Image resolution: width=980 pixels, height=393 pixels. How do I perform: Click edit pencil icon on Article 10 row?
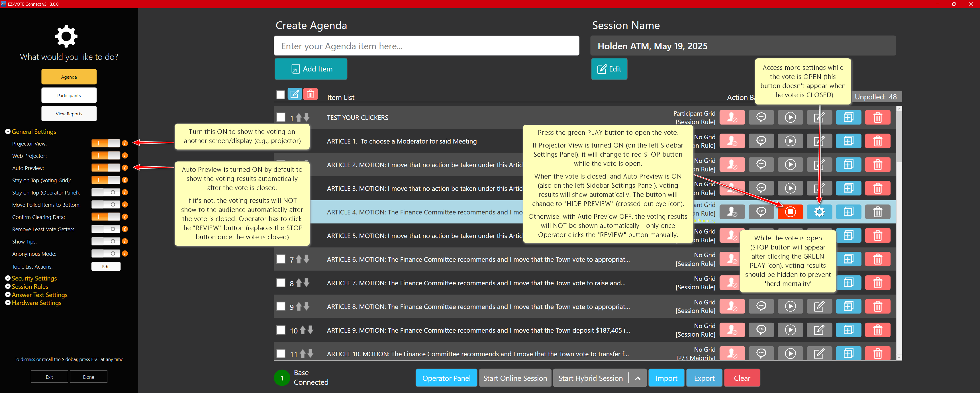[x=819, y=354]
